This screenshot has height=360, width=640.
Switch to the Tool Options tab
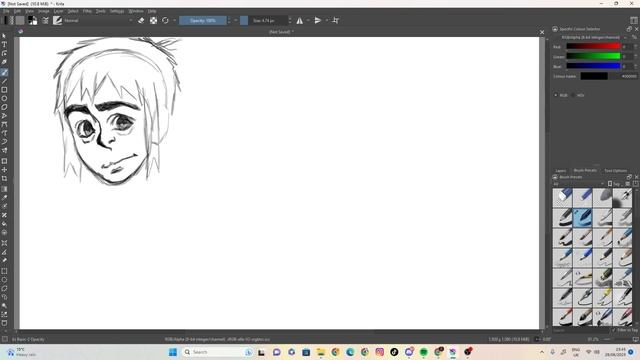point(616,171)
